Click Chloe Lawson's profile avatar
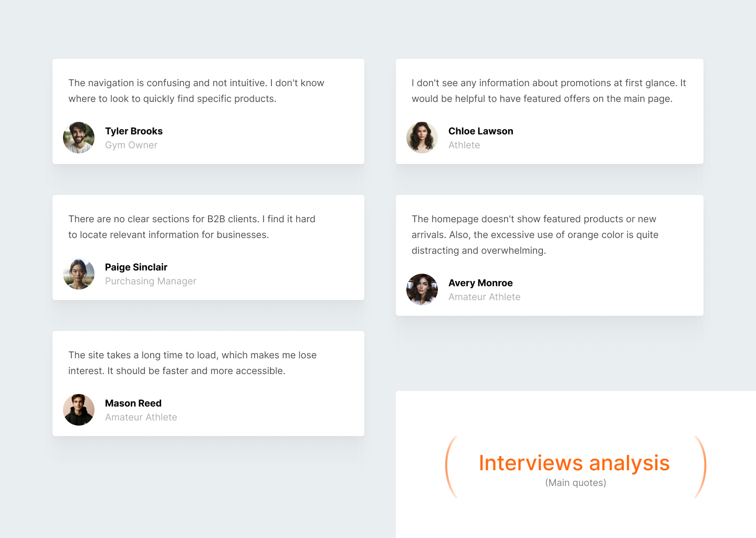 [x=422, y=138]
